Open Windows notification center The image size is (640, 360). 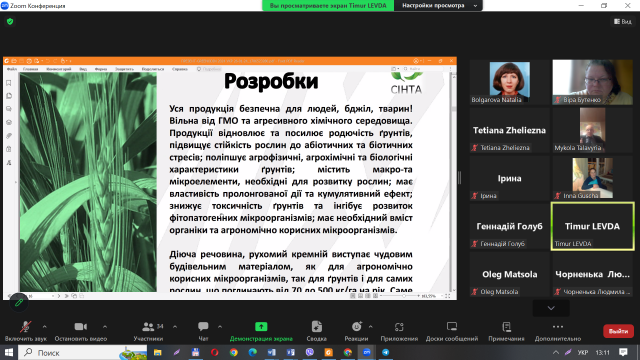point(623,352)
